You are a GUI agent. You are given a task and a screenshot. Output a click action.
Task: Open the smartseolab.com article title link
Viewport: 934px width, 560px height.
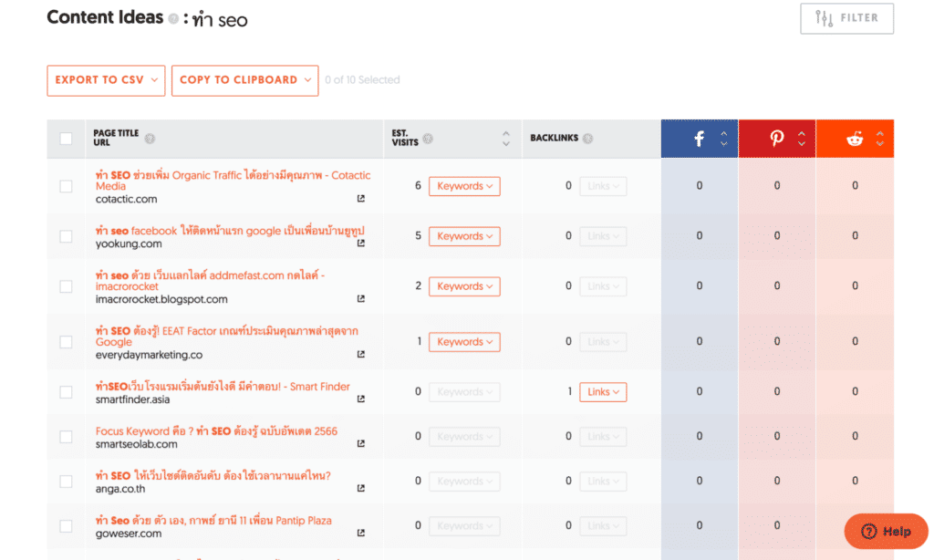[x=217, y=430]
